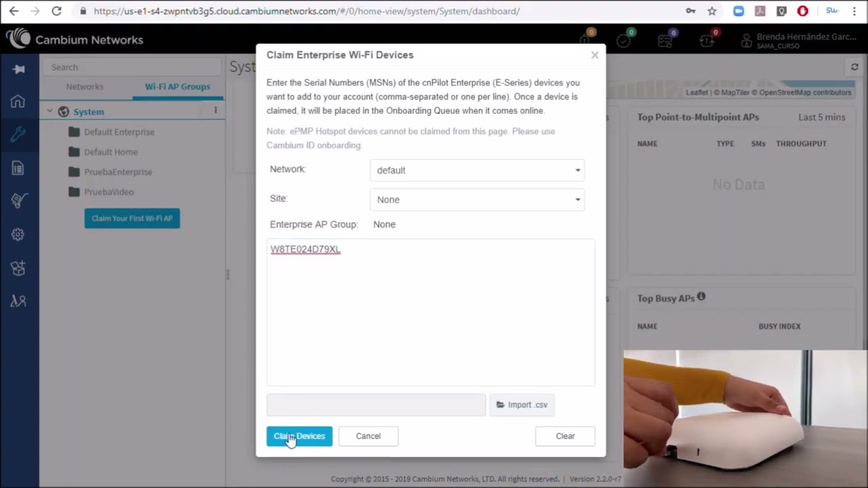Open the purple-badge jobs list icon
Image resolution: width=868 pixels, height=488 pixels.
(666, 39)
